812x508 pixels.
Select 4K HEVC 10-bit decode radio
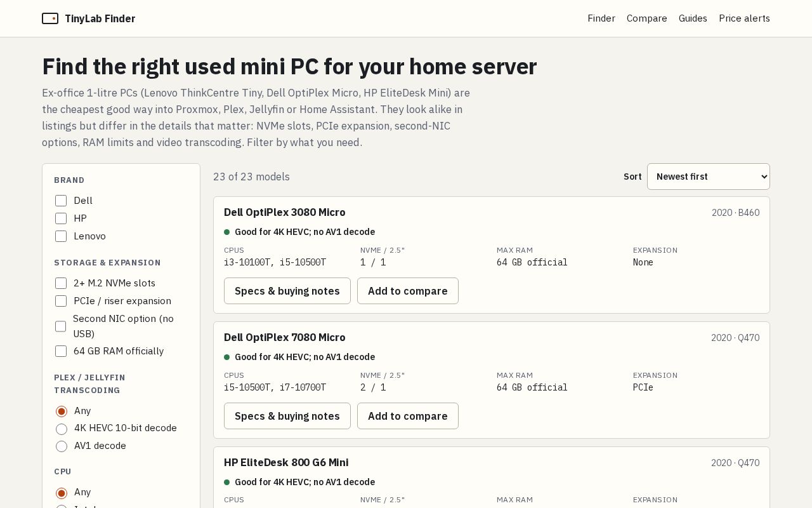(62, 429)
